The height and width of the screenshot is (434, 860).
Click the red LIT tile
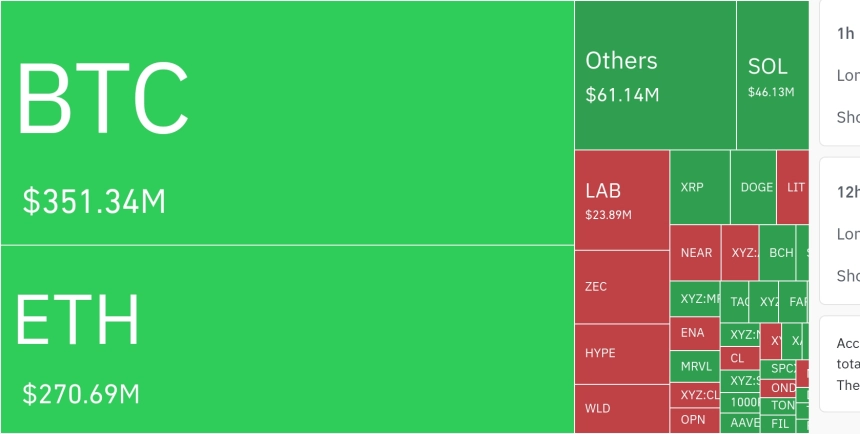793,187
